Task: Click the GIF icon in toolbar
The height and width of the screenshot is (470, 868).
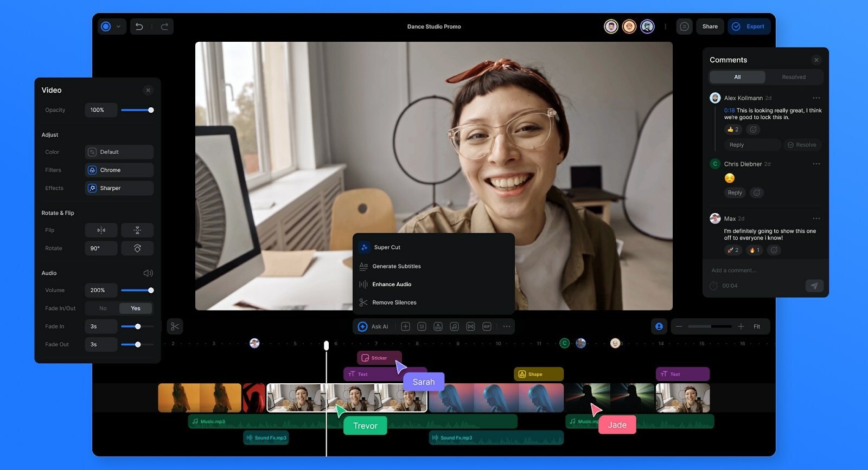Action: tap(487, 326)
